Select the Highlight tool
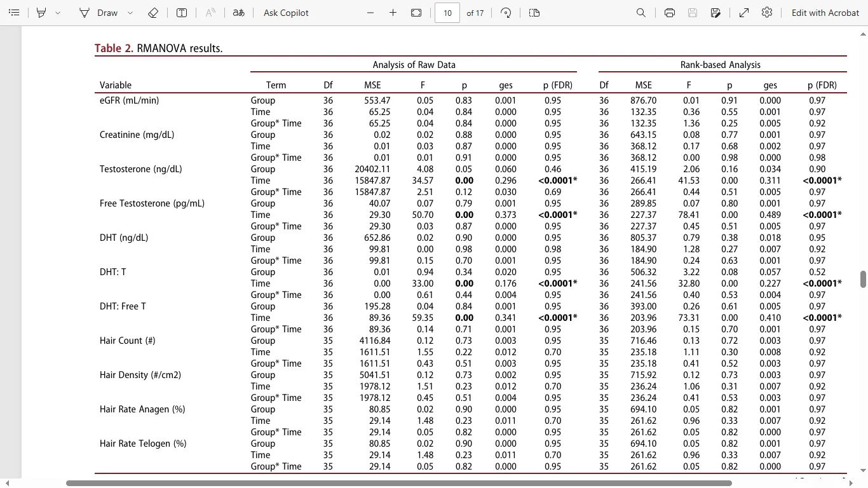 pos(41,13)
